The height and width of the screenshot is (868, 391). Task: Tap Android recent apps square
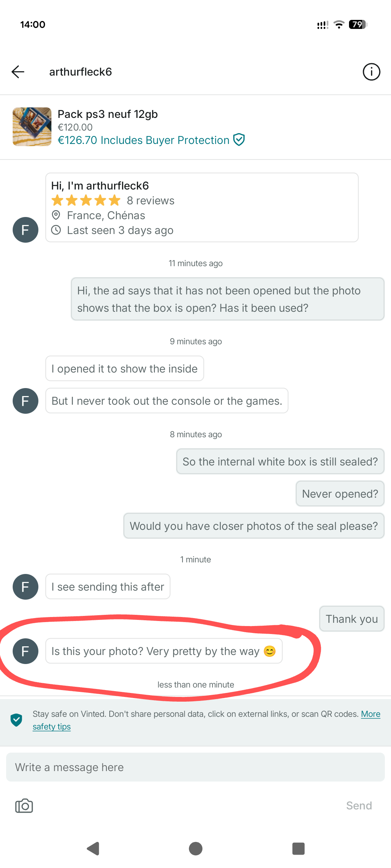pos(298,848)
